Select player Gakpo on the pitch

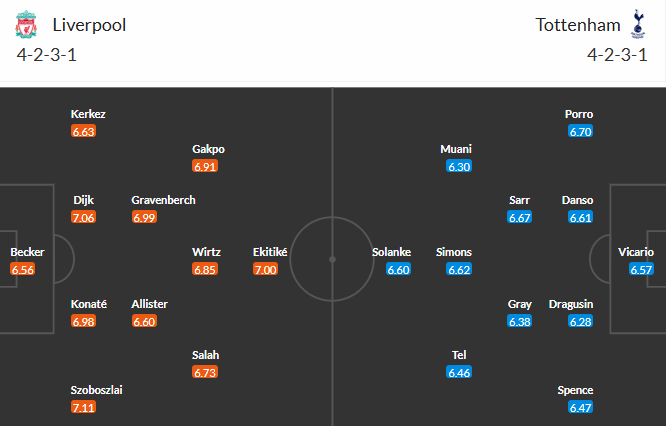click(x=205, y=149)
